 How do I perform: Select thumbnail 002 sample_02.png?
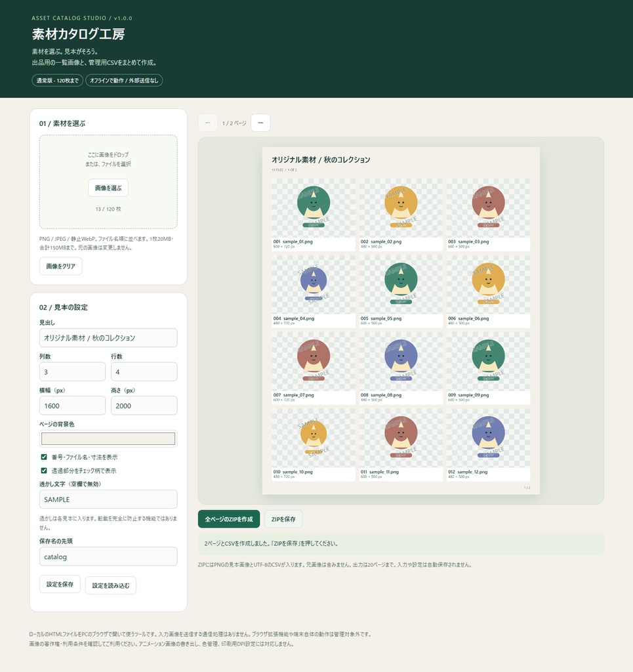[x=401, y=215]
